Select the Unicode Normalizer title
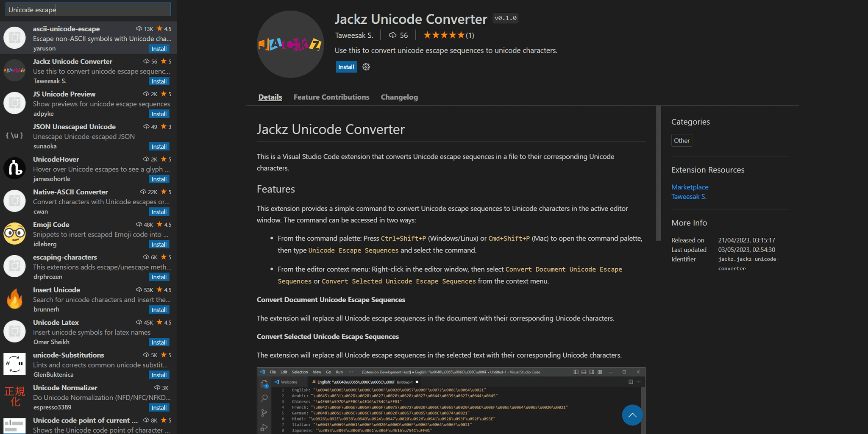 coord(65,388)
